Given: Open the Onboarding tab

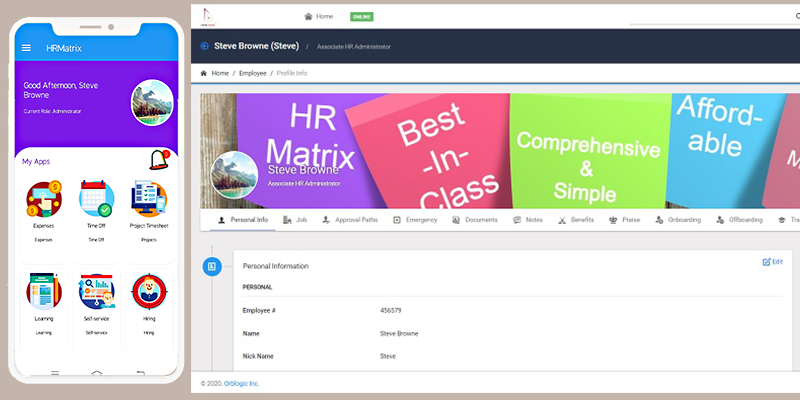Looking at the screenshot, I should [678, 220].
